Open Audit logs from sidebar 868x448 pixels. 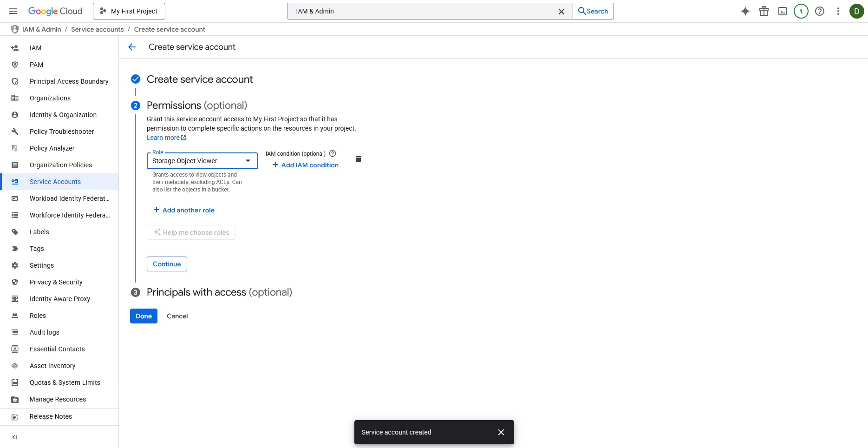(x=45, y=332)
